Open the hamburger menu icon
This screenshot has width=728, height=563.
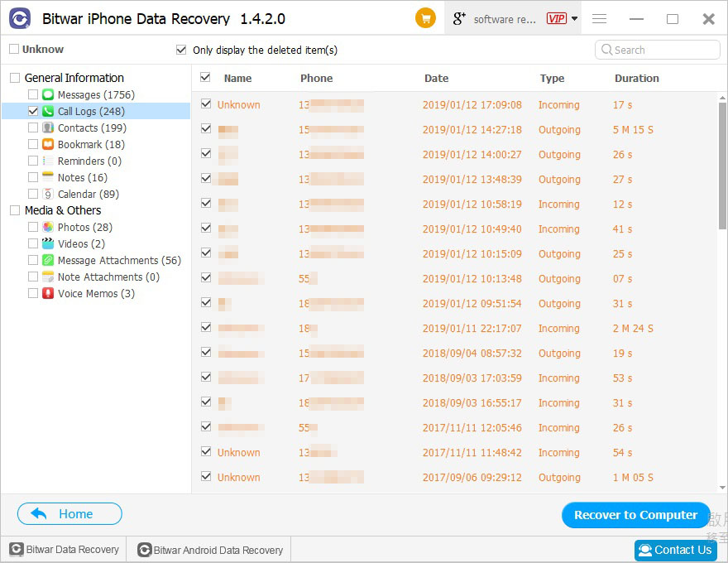tap(600, 18)
